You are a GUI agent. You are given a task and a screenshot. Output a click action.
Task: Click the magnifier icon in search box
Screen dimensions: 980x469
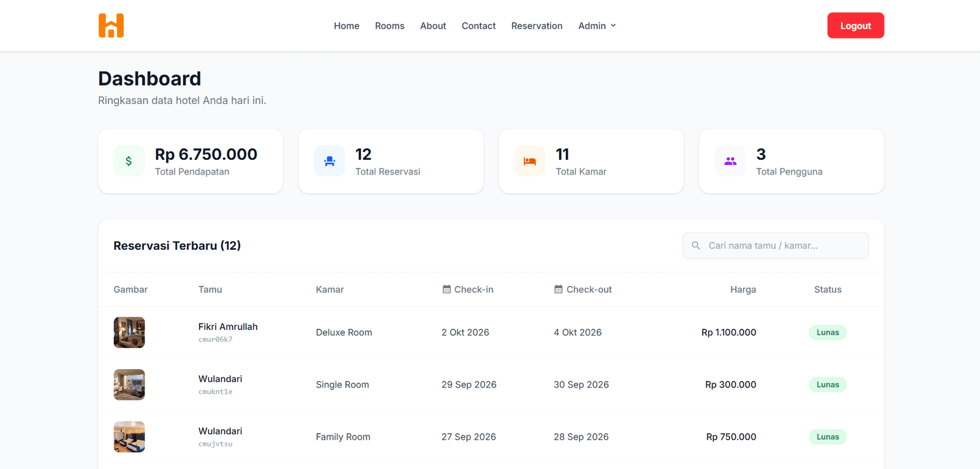696,246
